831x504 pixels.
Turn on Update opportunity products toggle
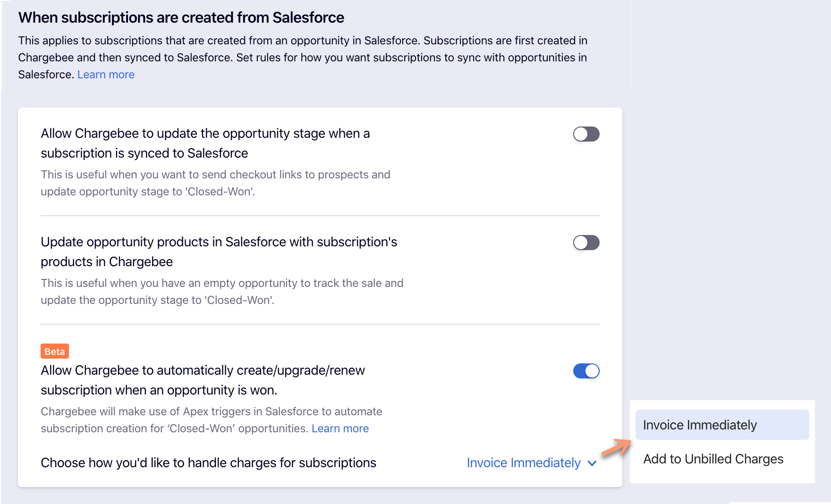586,243
